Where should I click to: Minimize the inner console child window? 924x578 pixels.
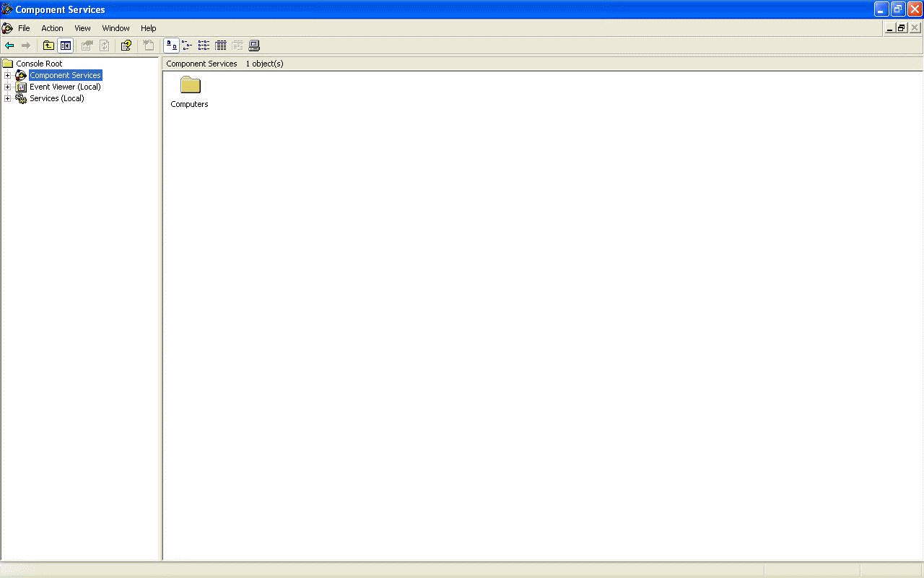click(x=889, y=28)
